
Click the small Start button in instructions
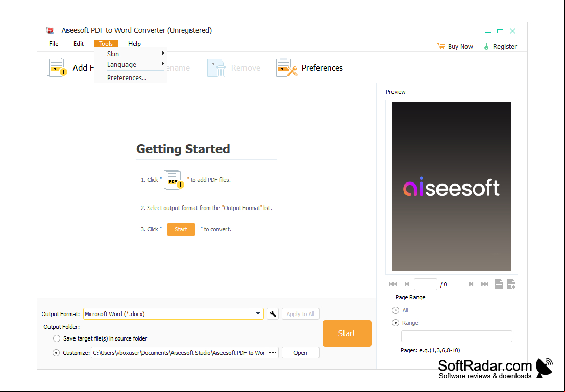coord(181,229)
